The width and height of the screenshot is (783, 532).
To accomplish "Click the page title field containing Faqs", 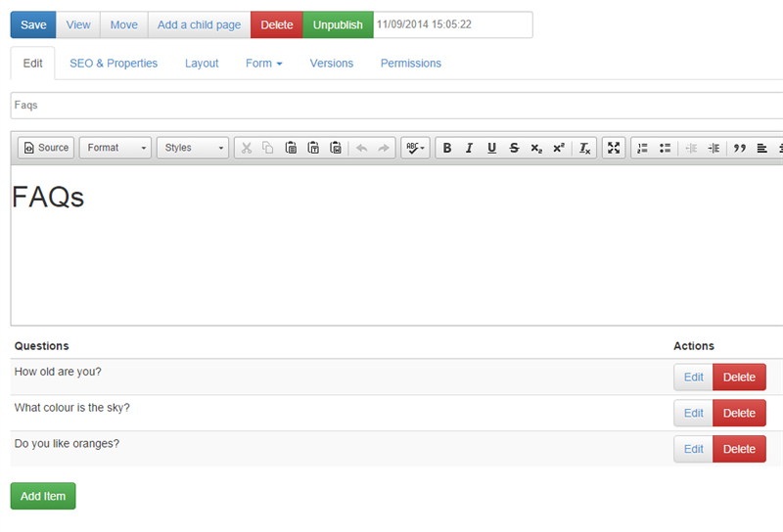I will [x=391, y=106].
